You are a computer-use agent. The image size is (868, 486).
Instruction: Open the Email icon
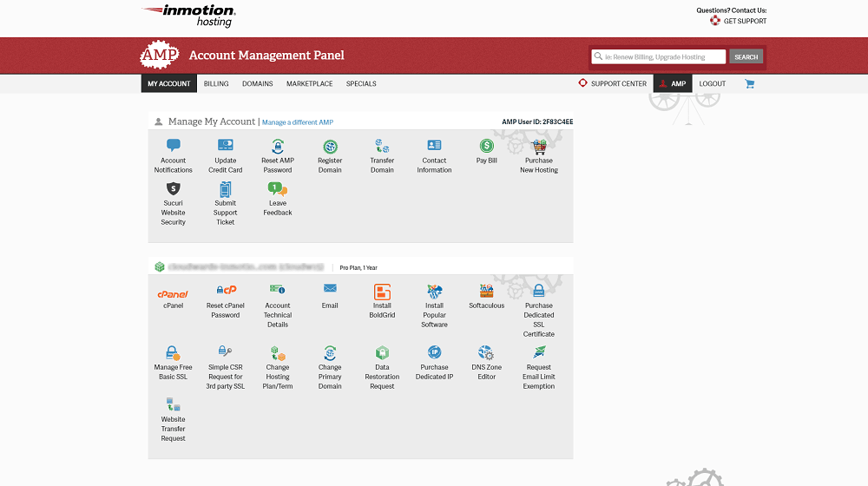[x=330, y=288]
